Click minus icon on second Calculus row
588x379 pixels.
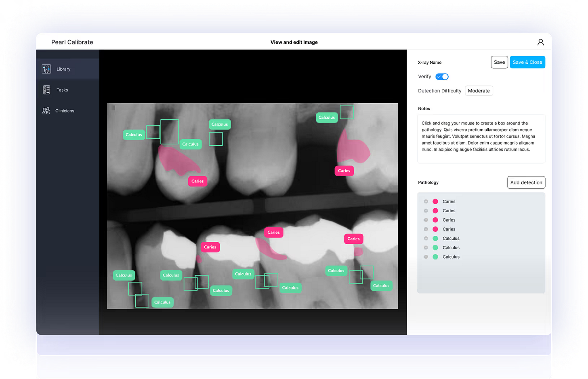[x=426, y=248]
